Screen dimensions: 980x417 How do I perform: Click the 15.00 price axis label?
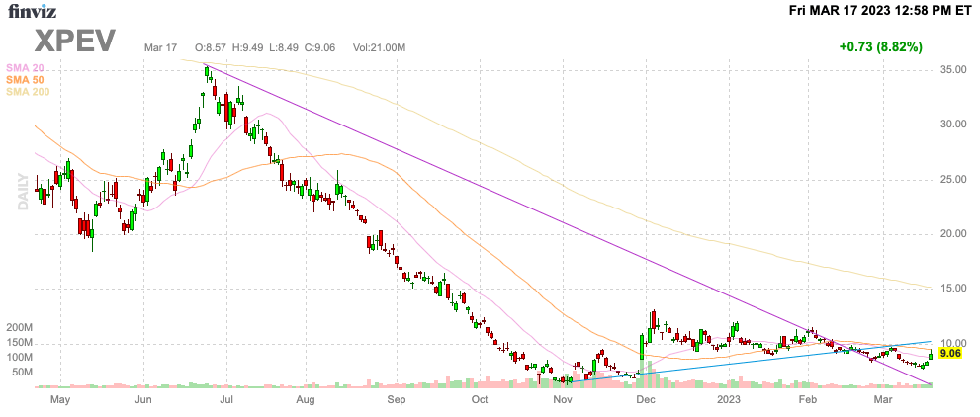coord(953,289)
